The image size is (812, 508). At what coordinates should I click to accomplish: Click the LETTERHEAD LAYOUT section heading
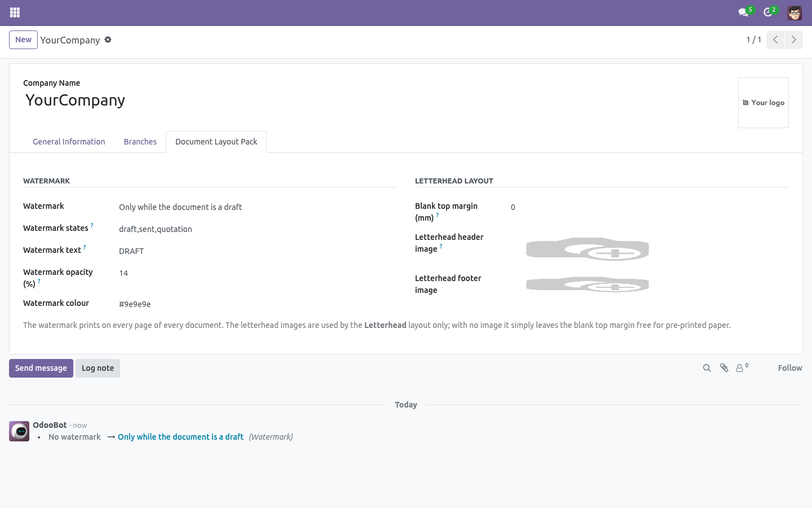pos(454,181)
